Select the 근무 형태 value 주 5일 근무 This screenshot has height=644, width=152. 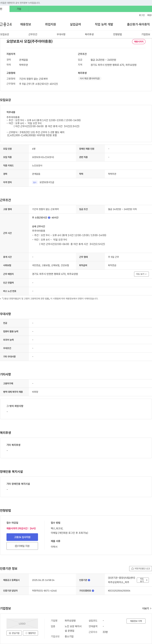point(113,257)
